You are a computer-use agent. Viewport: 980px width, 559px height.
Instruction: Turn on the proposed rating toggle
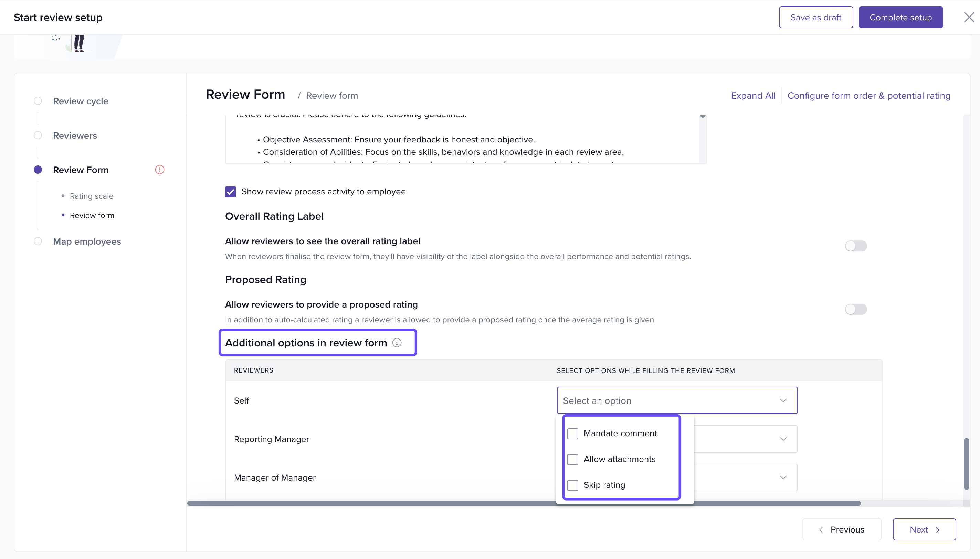click(x=855, y=309)
